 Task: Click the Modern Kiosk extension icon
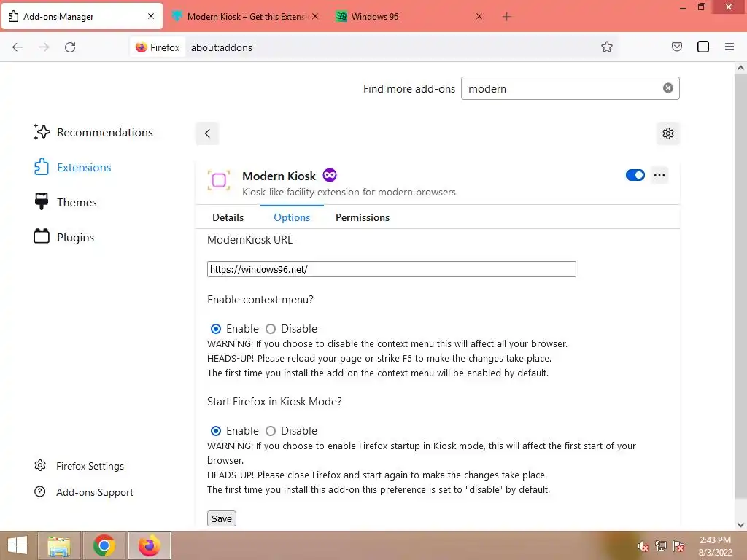(x=219, y=181)
